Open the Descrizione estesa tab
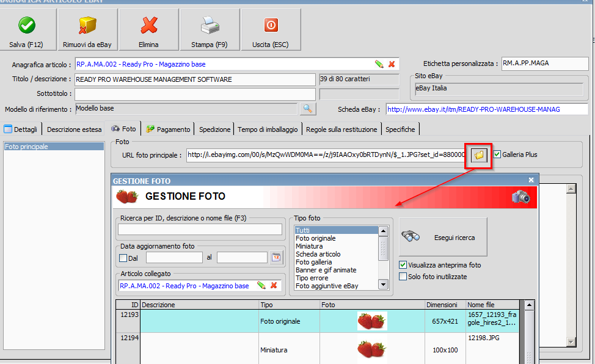 tap(74, 129)
